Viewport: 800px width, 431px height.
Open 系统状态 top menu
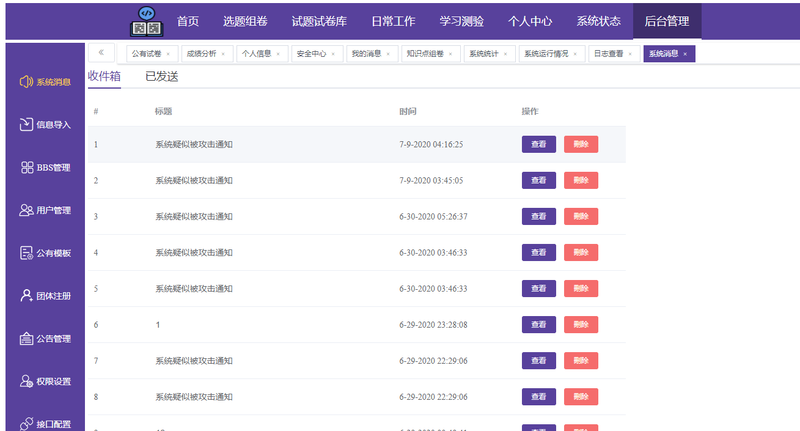pyautogui.click(x=598, y=21)
